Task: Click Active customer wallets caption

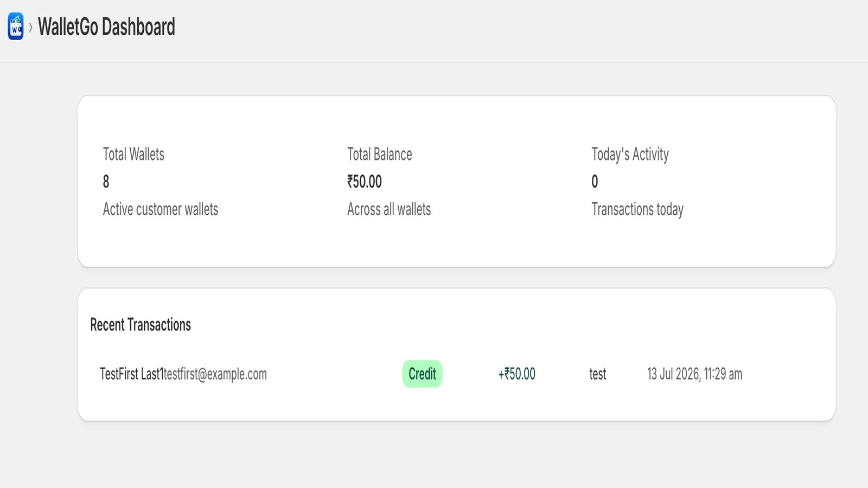Action: pyautogui.click(x=161, y=209)
